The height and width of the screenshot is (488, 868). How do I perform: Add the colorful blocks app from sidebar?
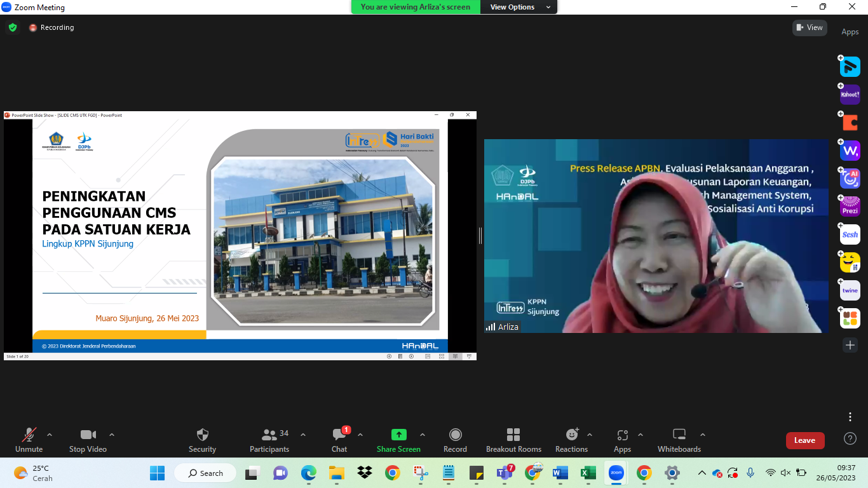[x=850, y=318]
